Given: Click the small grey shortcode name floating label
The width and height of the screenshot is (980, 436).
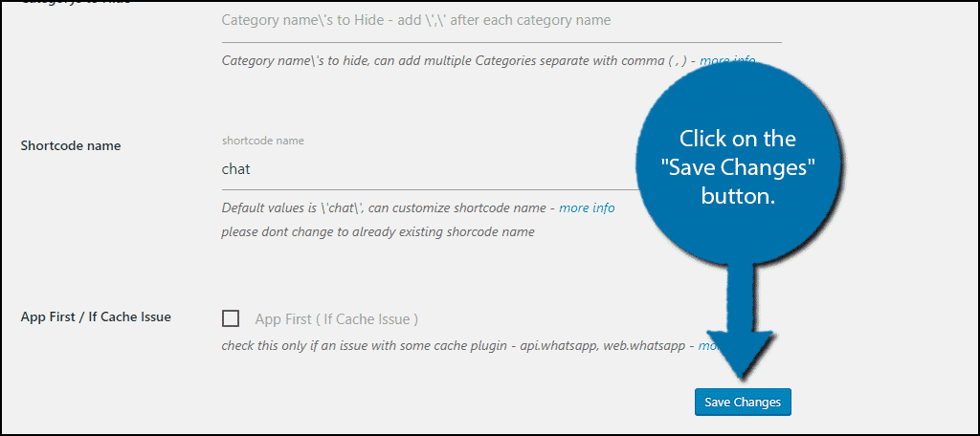Looking at the screenshot, I should coord(262,141).
